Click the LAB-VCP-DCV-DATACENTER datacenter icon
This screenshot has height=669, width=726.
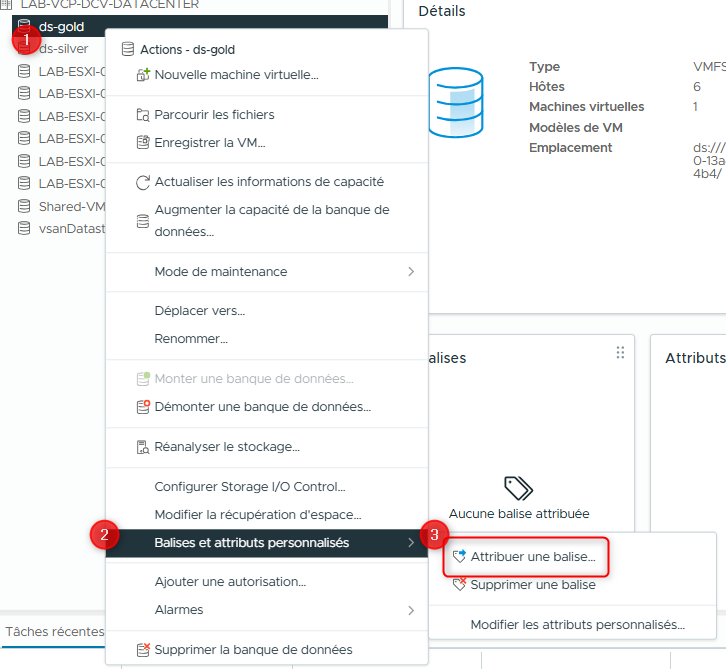[x=6, y=5]
